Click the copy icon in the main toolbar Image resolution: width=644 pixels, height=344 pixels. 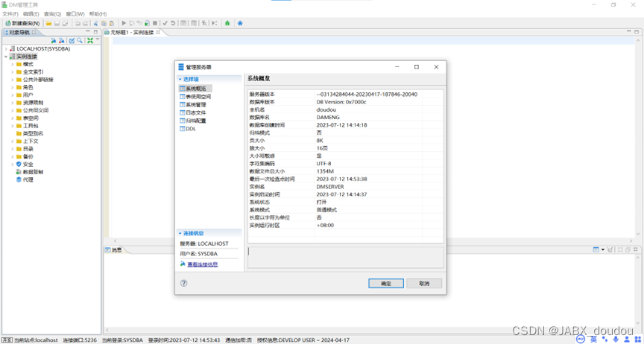click(104, 23)
